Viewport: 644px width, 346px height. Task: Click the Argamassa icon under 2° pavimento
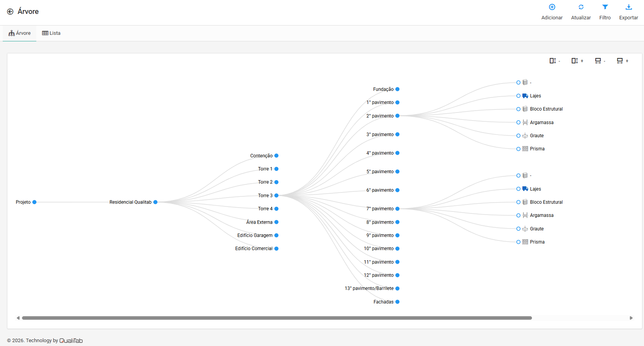click(525, 123)
